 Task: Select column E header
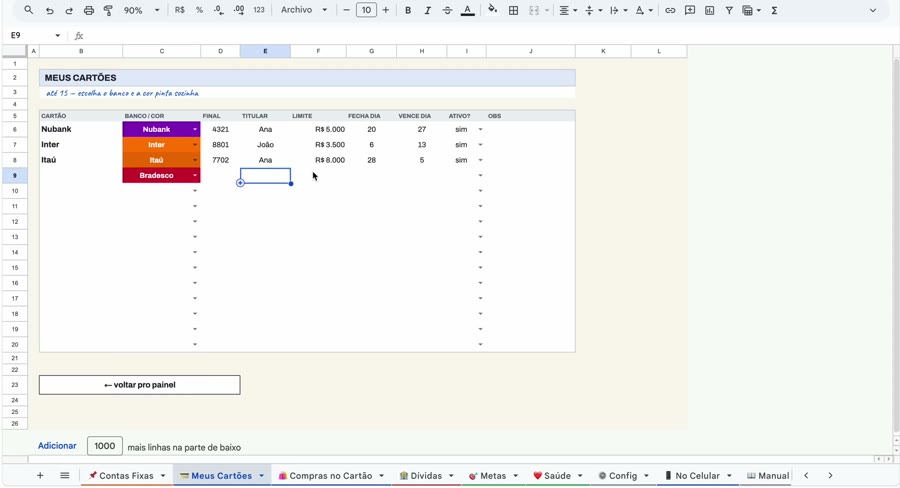coord(265,51)
